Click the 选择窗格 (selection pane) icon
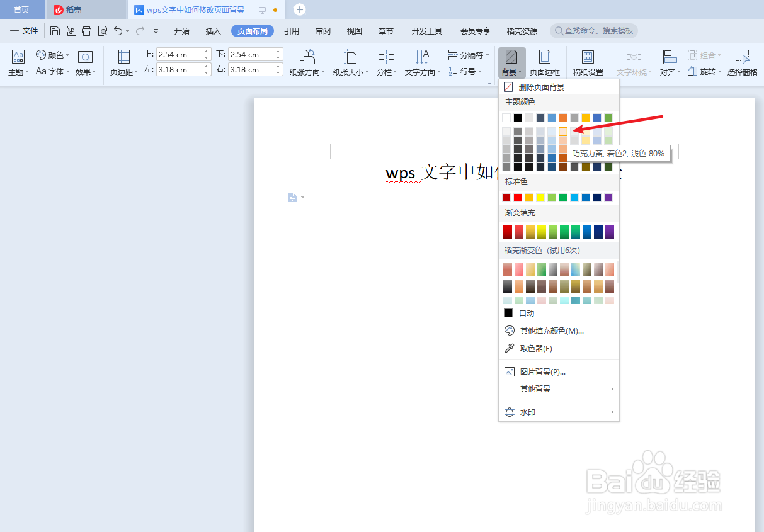Viewport: 764px width, 532px height. (x=742, y=61)
